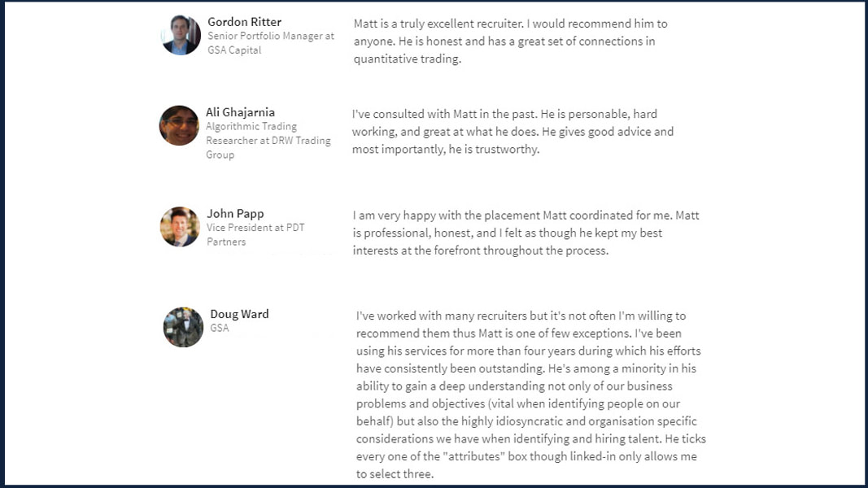The image size is (868, 488).
Task: Click the 'quantitative trading.' line in Ritter's review
Action: pyautogui.click(x=408, y=59)
